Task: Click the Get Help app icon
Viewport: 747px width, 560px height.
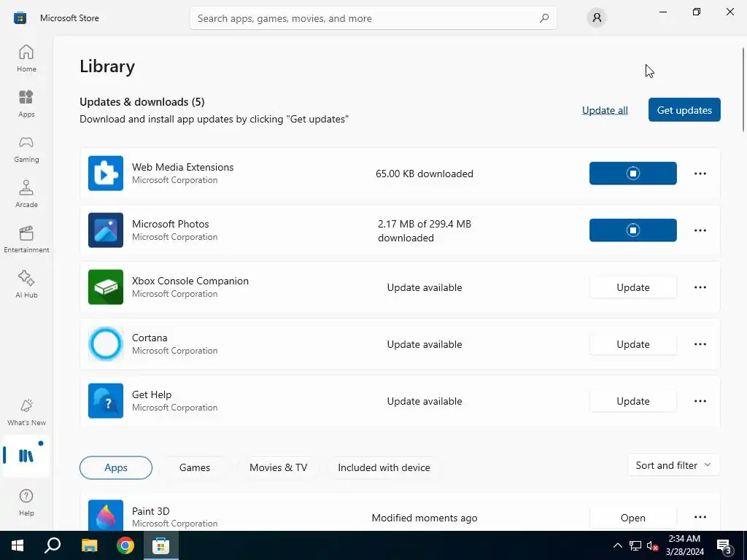Action: 106,401
